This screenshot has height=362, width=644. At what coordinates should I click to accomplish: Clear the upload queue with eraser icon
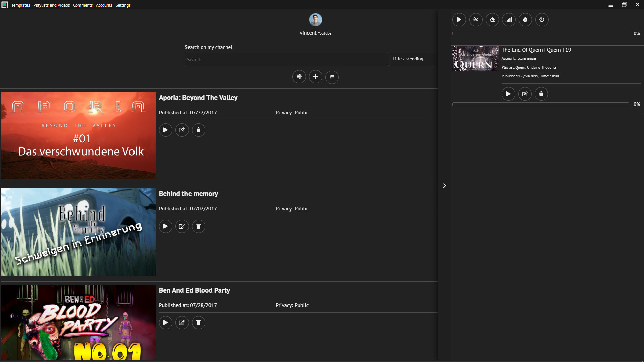pyautogui.click(x=492, y=20)
